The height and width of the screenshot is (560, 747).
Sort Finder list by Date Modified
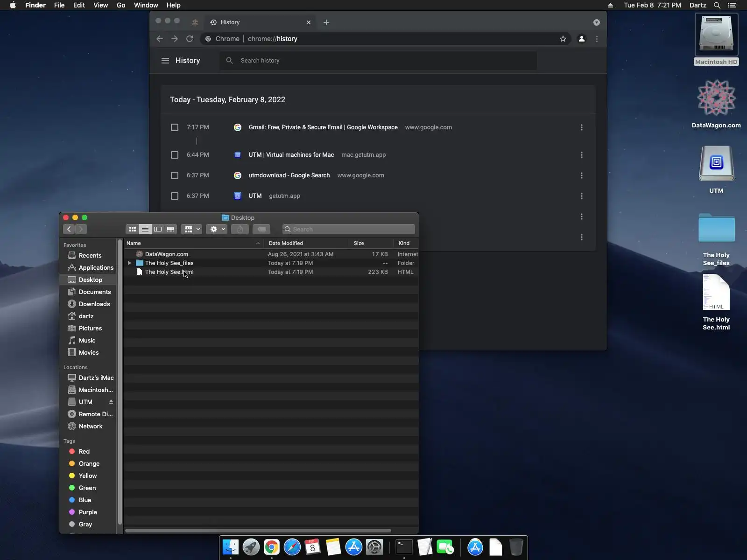click(306, 243)
